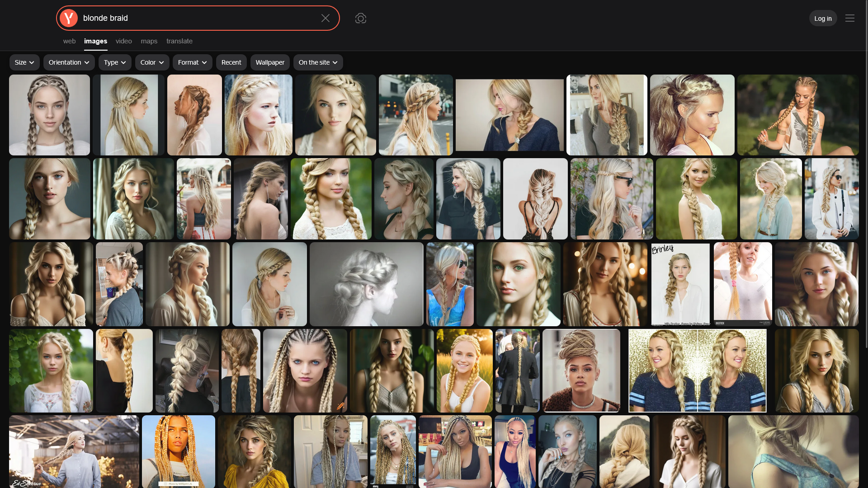Expand the Size filter dropdown
This screenshot has height=488, width=868.
[x=24, y=62]
